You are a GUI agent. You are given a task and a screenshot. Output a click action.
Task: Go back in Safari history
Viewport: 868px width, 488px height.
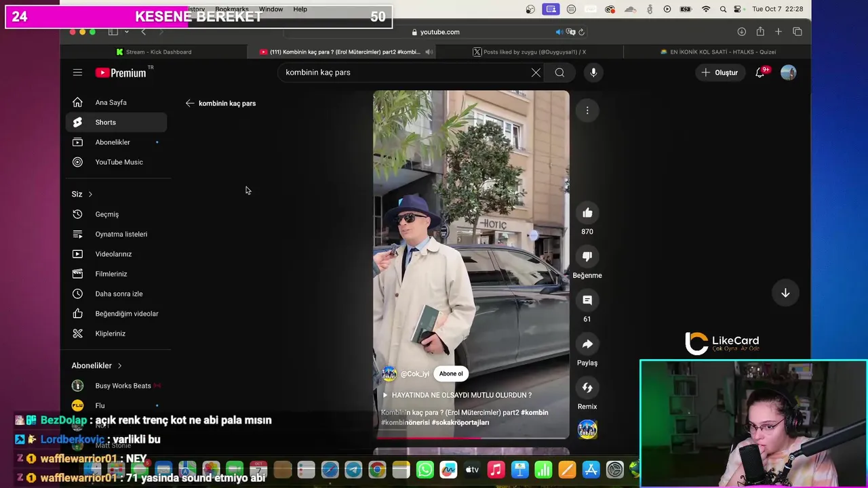pyautogui.click(x=143, y=32)
